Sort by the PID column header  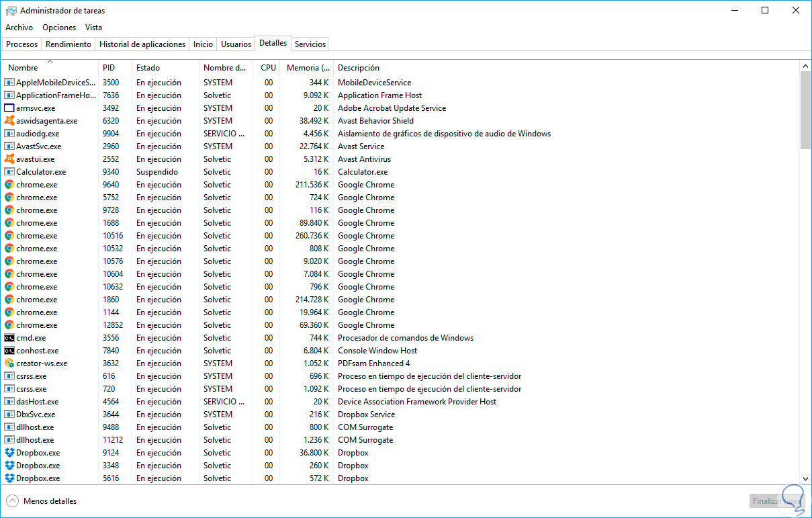(x=116, y=68)
